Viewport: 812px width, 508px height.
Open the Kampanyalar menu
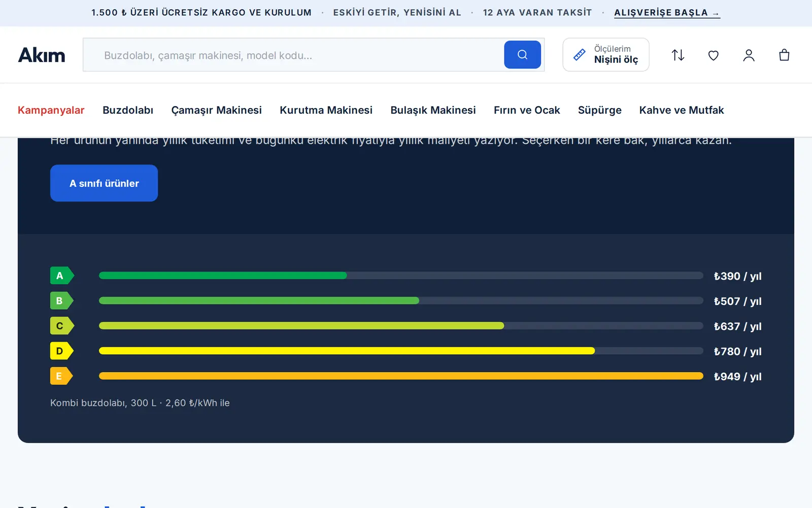tap(51, 110)
